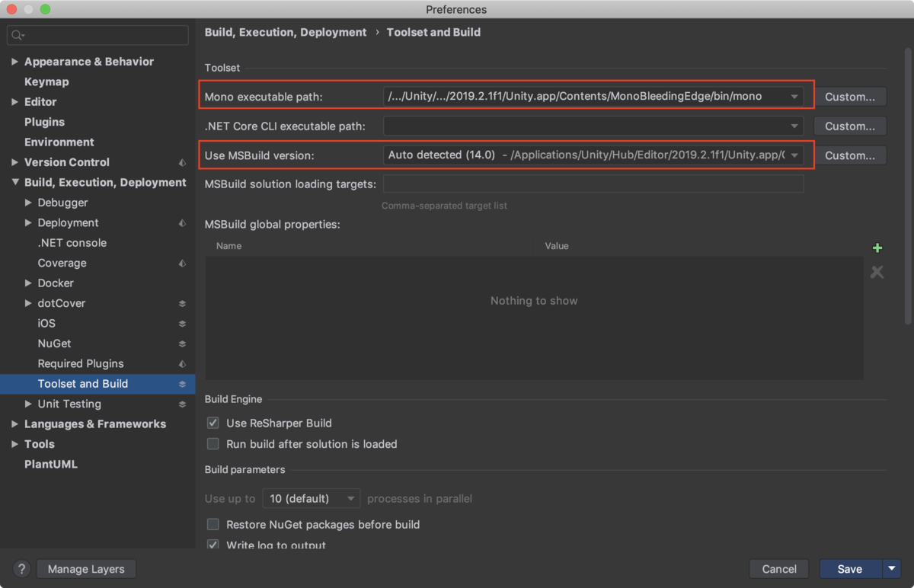The height and width of the screenshot is (588, 914).
Task: Click the green plus add property icon
Action: click(877, 248)
